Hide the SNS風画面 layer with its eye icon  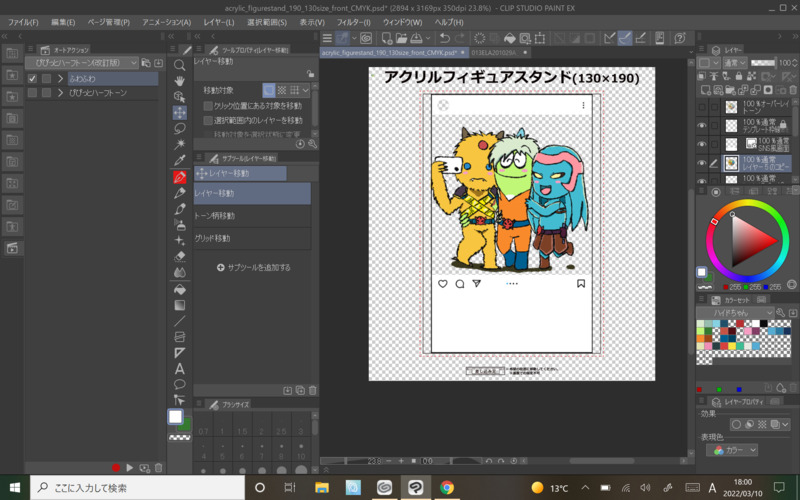[701, 143]
